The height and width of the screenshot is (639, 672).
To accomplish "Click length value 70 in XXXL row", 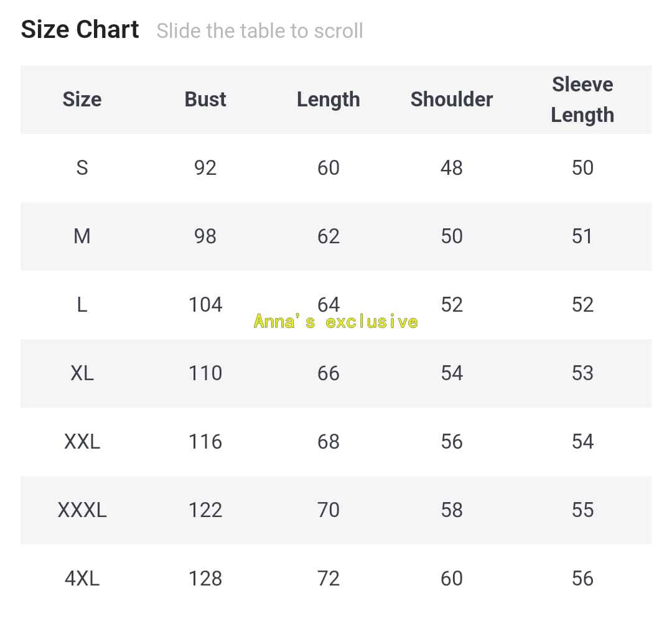I will click(x=328, y=510).
